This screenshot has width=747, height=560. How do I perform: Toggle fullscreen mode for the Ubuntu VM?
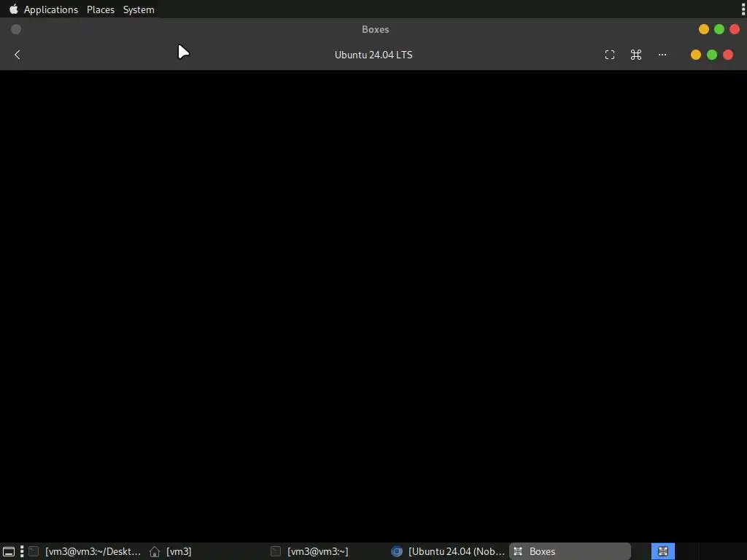tap(610, 55)
